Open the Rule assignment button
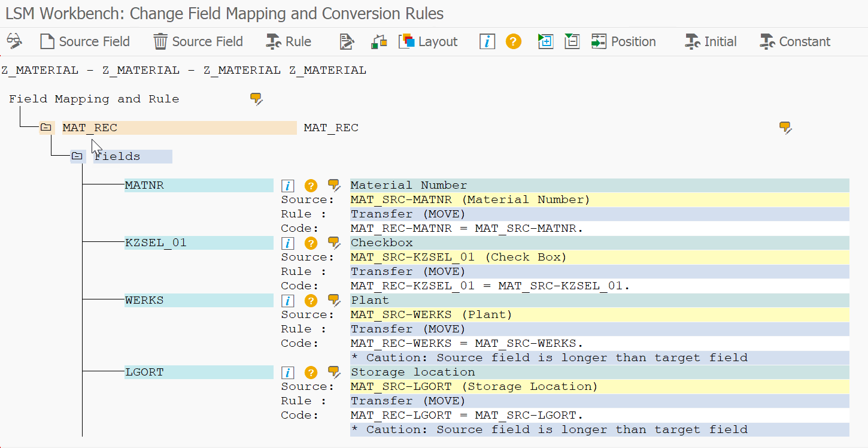 289,41
